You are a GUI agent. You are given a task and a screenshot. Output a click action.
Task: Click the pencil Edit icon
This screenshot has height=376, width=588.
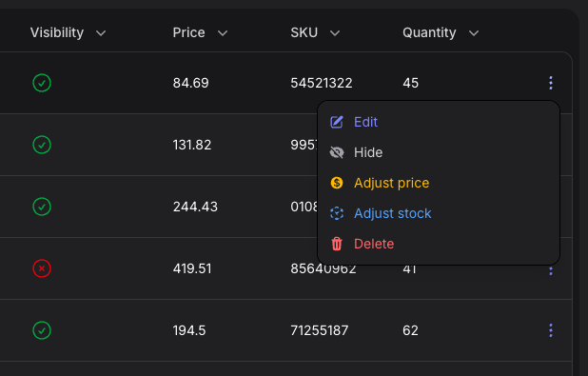337,122
